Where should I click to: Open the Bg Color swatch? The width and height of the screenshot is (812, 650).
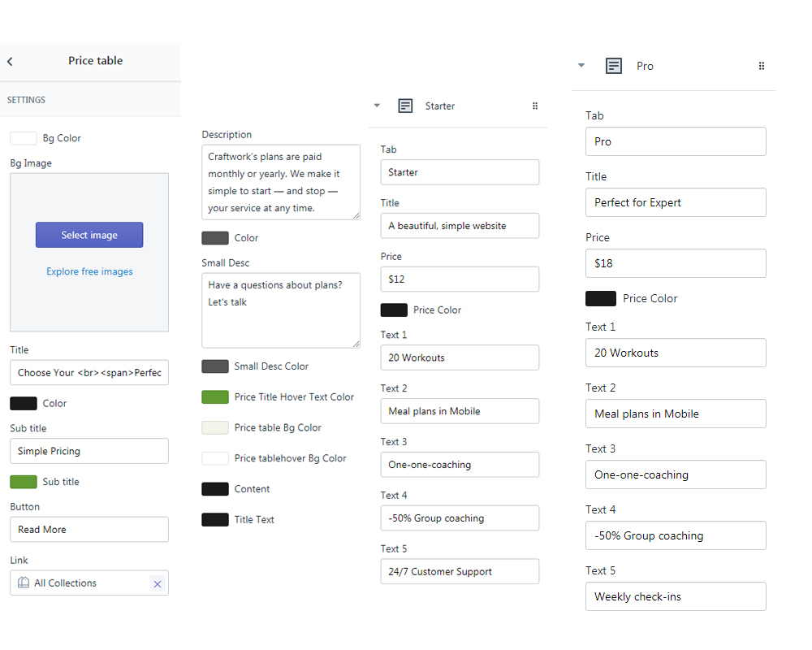[22, 137]
